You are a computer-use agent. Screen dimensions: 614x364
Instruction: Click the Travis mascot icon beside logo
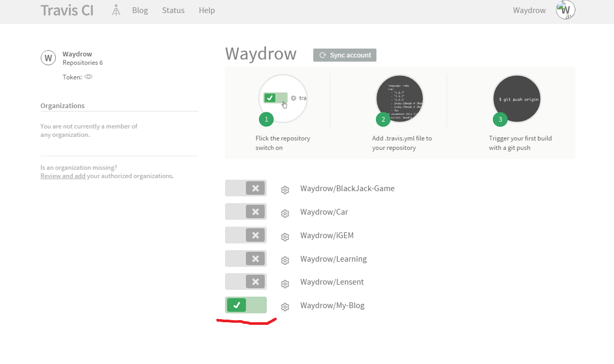tap(116, 10)
